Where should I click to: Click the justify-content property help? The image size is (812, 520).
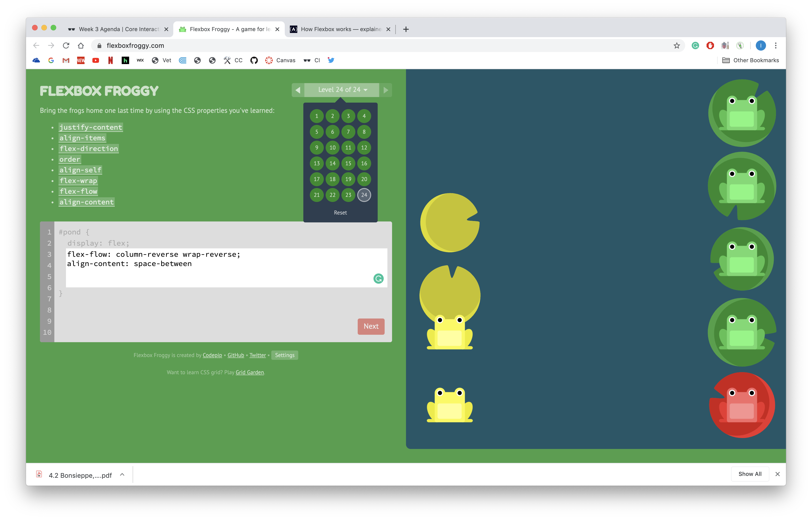91,127
